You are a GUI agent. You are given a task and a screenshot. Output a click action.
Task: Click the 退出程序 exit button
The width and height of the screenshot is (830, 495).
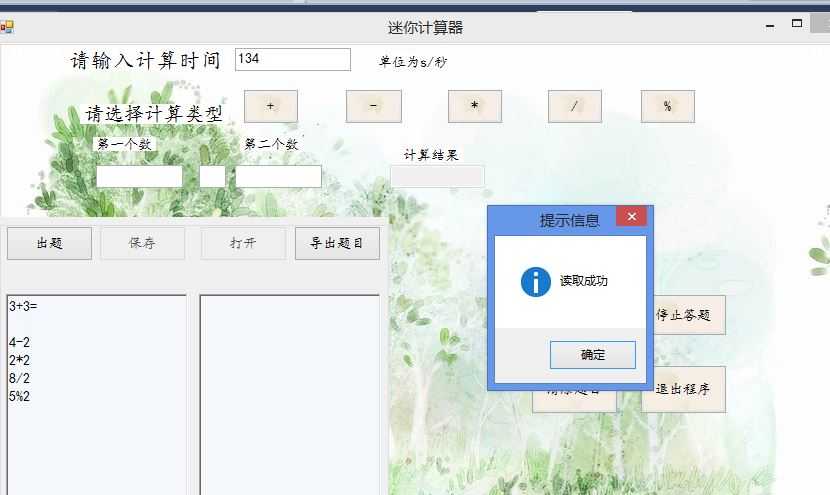(683, 389)
